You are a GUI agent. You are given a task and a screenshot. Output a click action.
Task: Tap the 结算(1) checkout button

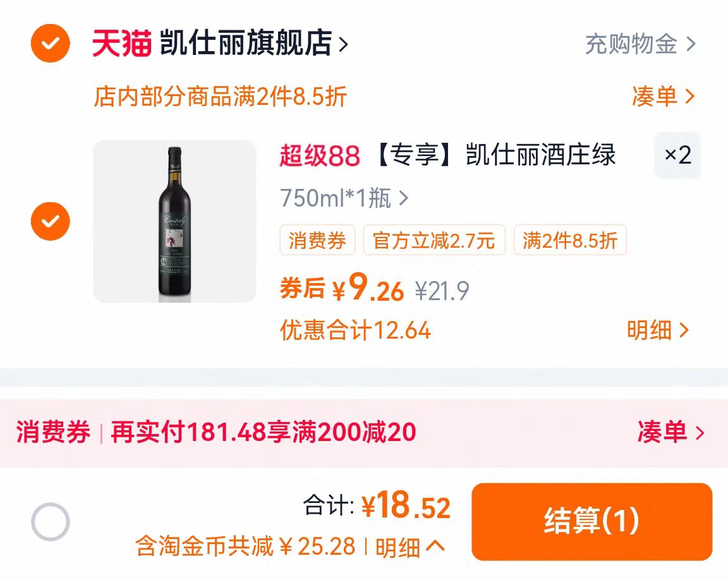593,521
